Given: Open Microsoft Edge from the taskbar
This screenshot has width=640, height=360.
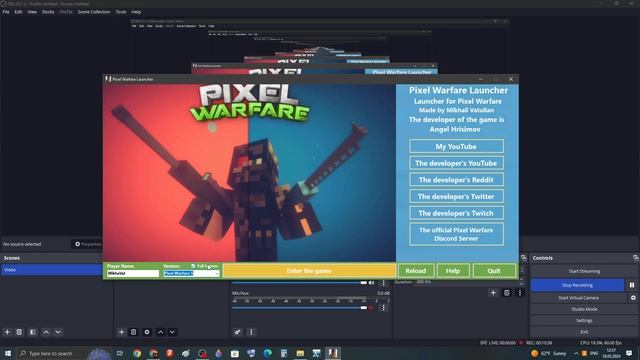Looking at the screenshot, I should 267,353.
